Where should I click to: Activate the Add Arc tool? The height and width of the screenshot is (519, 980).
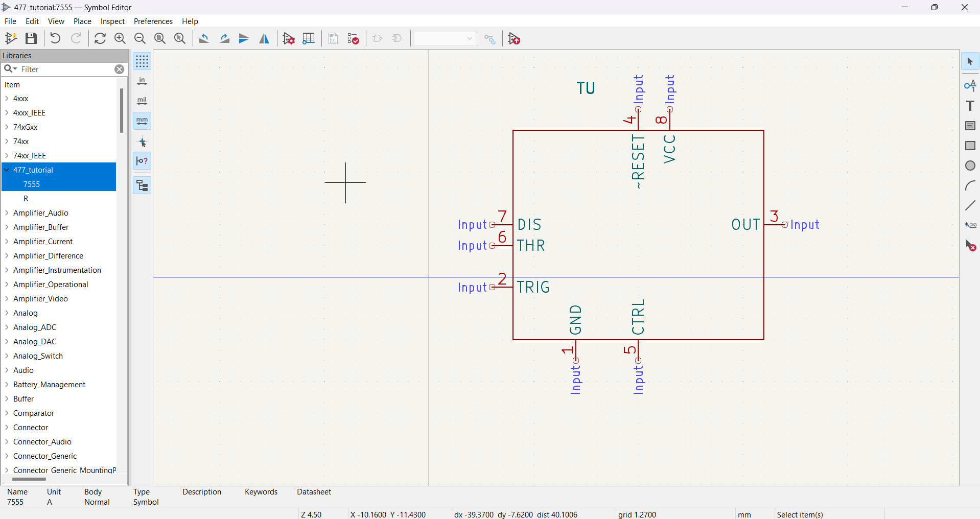click(x=970, y=186)
